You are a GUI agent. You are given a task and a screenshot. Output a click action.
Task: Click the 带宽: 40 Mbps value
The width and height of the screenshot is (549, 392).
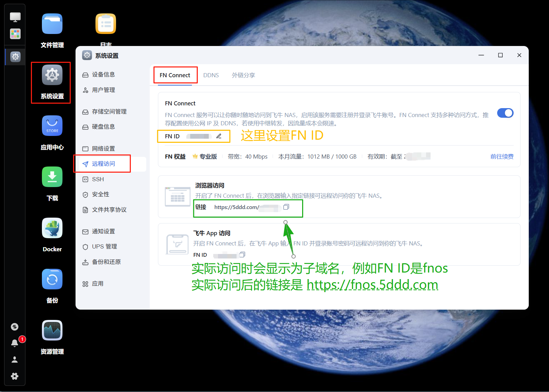(248, 157)
